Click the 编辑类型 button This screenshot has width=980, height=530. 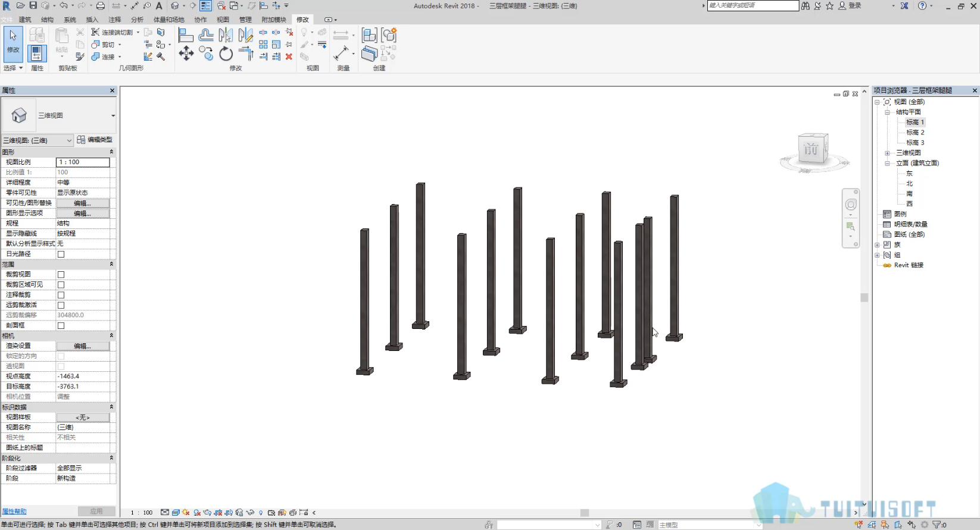pos(95,140)
